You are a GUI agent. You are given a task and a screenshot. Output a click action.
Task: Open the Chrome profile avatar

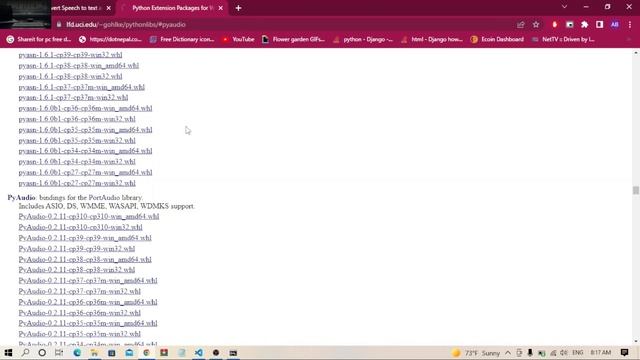coord(615,25)
